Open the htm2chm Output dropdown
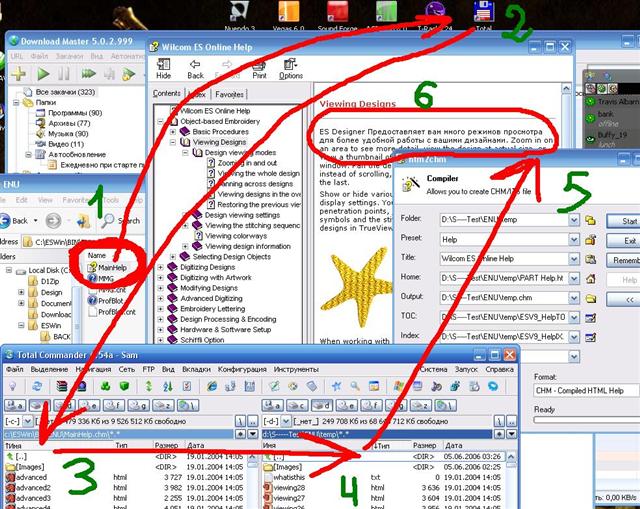 [x=573, y=298]
